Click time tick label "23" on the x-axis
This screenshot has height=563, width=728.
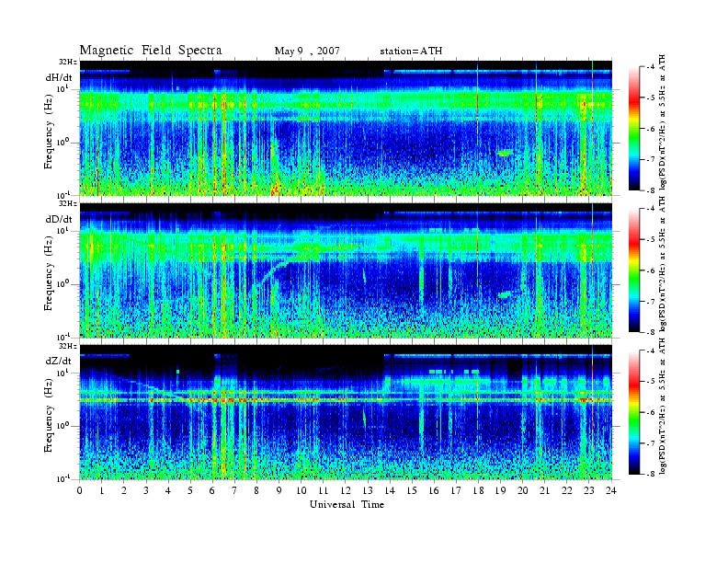(x=589, y=490)
